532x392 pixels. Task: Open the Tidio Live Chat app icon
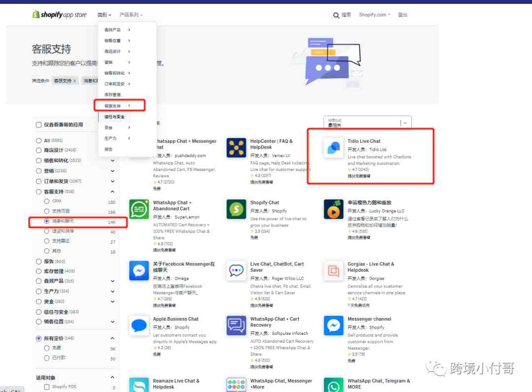coord(333,148)
